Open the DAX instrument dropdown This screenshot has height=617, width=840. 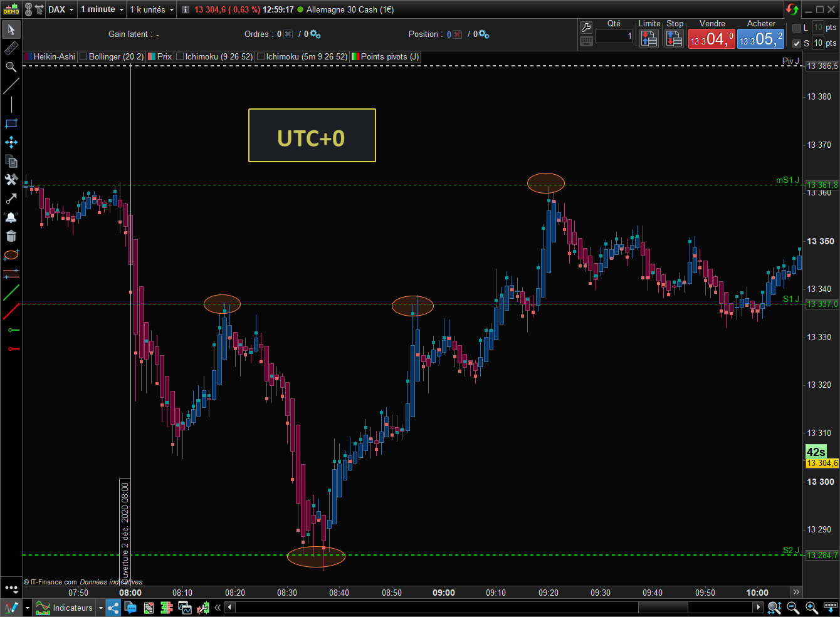coord(61,9)
